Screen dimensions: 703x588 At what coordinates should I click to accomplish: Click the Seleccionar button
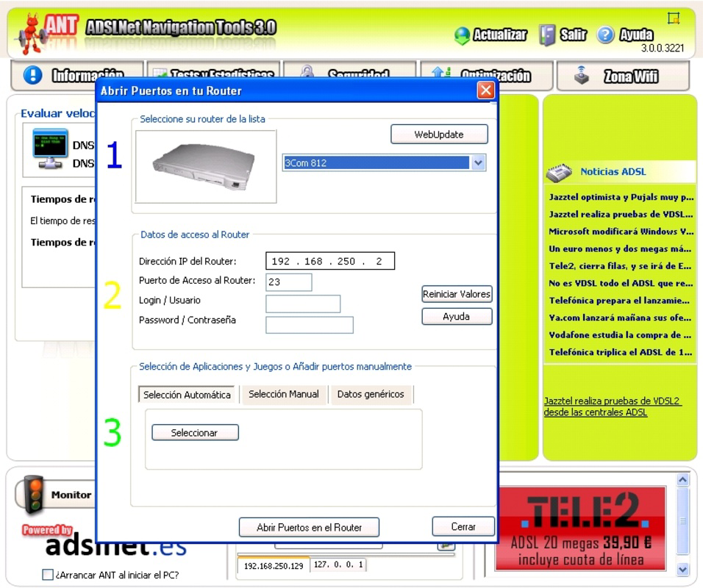(x=195, y=432)
